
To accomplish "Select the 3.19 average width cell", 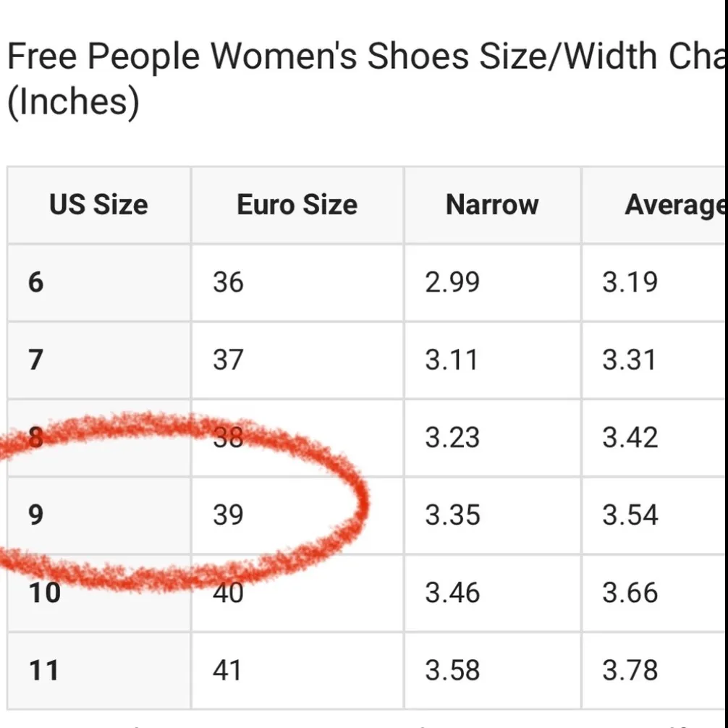I will (630, 282).
